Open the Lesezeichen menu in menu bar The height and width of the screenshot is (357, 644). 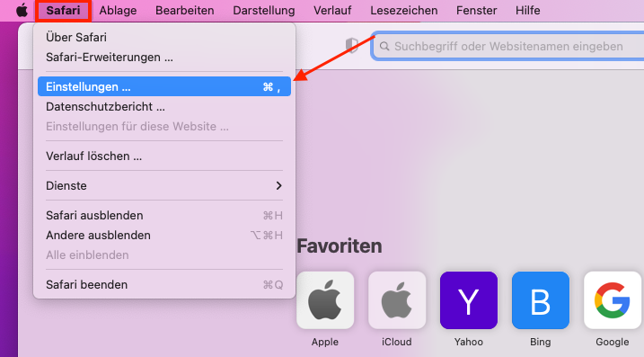coord(403,10)
